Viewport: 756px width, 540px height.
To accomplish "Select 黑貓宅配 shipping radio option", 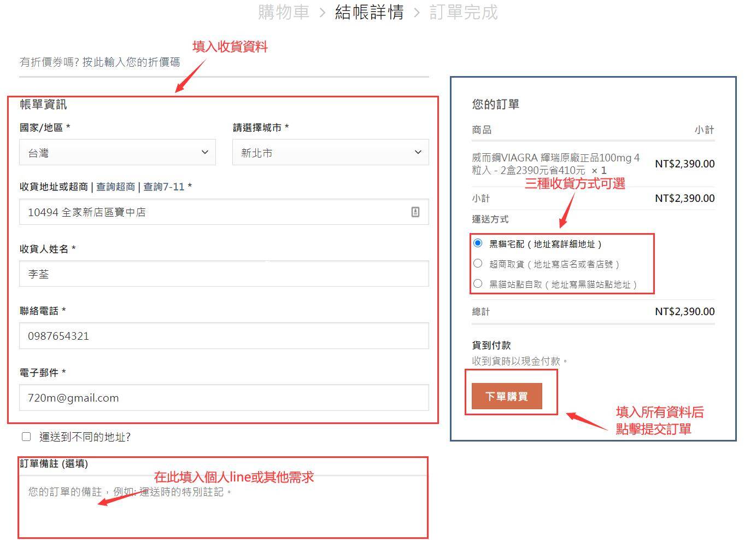I will 478,243.
